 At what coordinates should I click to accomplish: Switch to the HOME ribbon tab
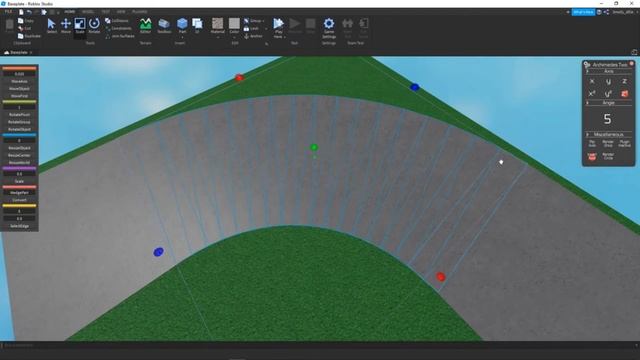(69, 12)
